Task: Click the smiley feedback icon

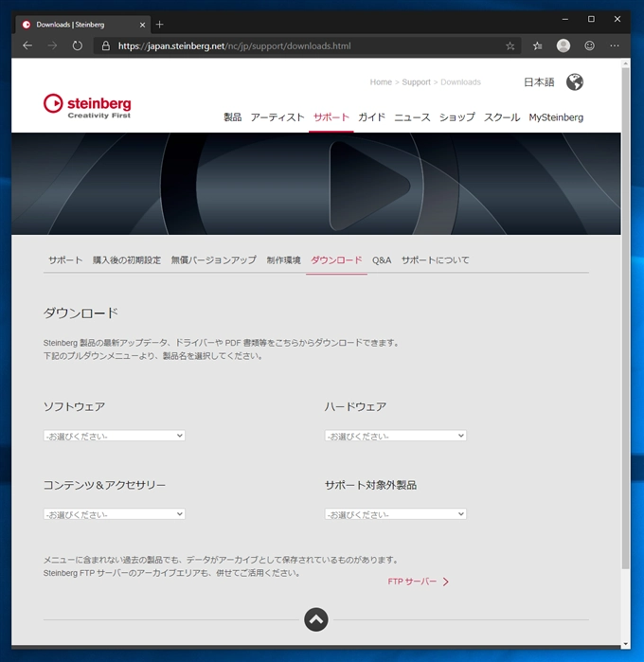Action: (x=589, y=45)
